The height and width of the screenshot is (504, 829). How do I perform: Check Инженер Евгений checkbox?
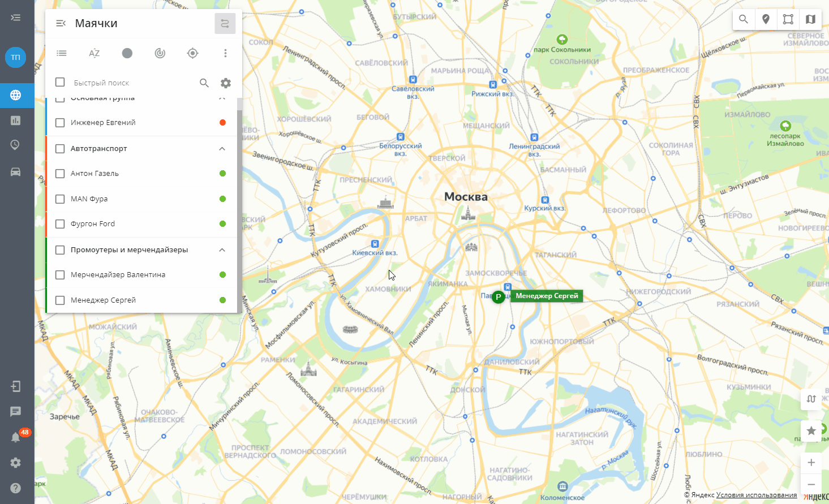[x=60, y=123]
